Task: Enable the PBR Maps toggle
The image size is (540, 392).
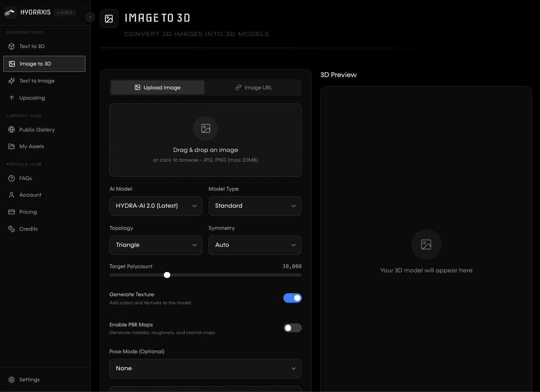Action: pos(292,328)
